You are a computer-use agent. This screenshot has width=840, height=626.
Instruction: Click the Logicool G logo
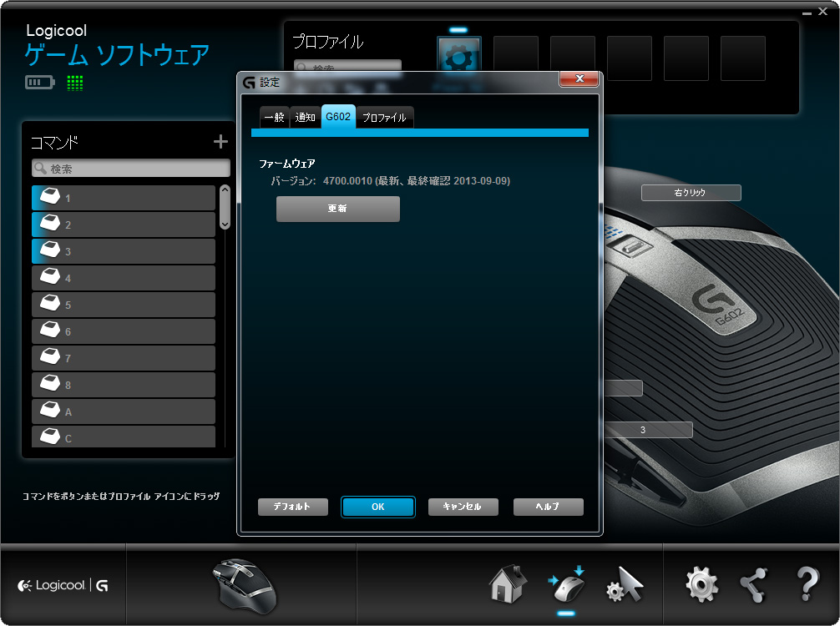pyautogui.click(x=63, y=585)
